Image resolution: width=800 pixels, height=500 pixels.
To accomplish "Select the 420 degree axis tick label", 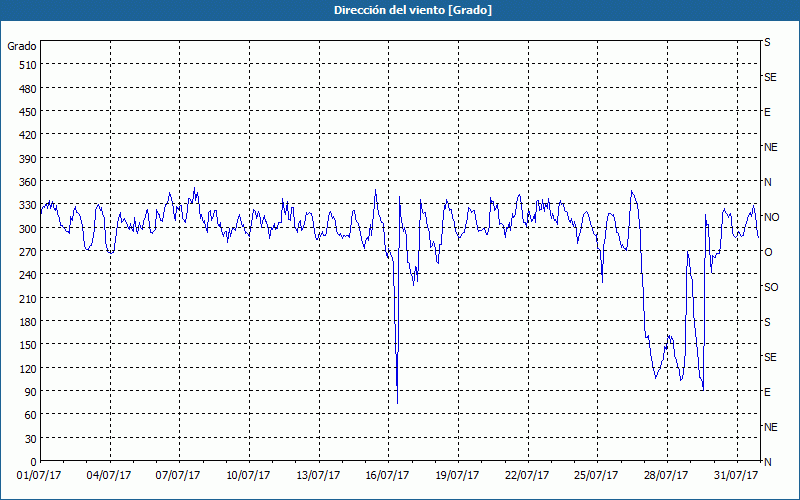I will [28, 135].
